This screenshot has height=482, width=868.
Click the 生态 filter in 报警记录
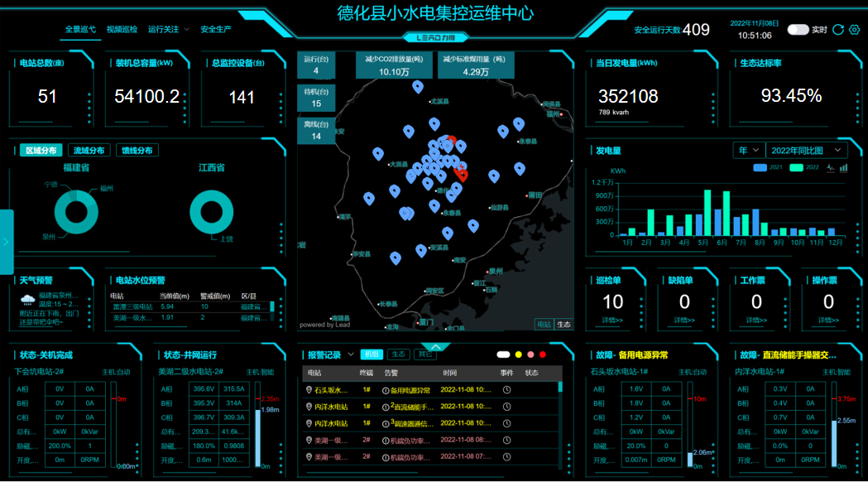(x=398, y=354)
